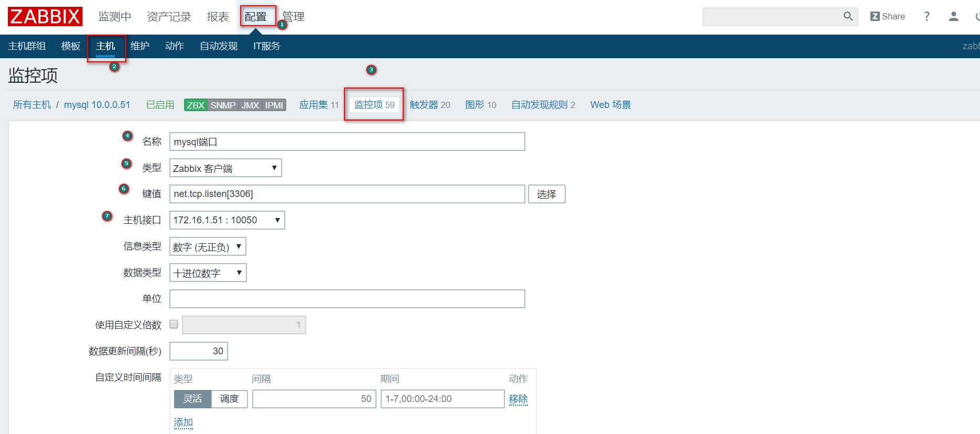Click the 已启用 status link

coord(160,105)
